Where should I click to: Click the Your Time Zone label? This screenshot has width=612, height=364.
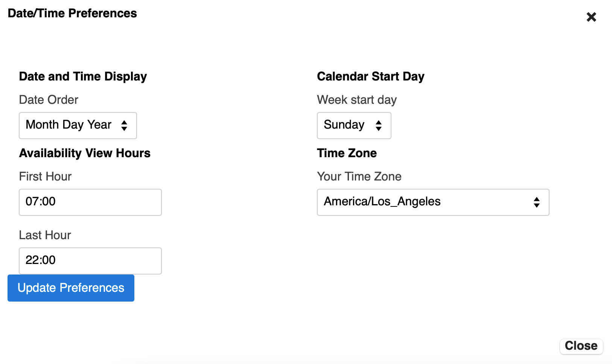pyautogui.click(x=359, y=176)
